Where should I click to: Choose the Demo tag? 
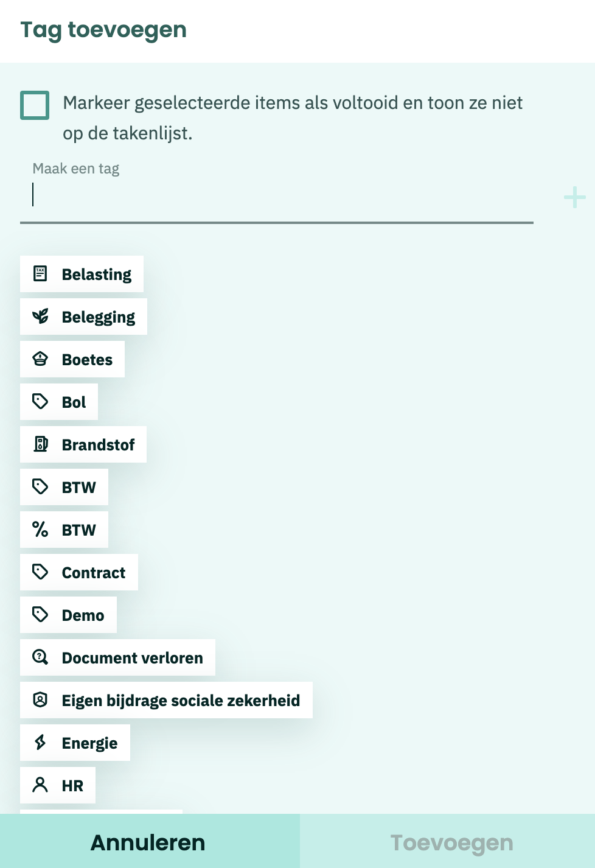click(x=68, y=615)
